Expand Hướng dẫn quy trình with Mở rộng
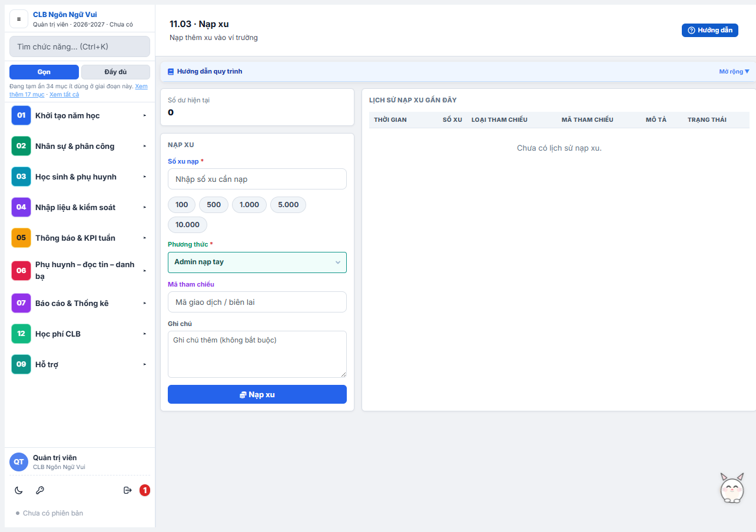 734,72
